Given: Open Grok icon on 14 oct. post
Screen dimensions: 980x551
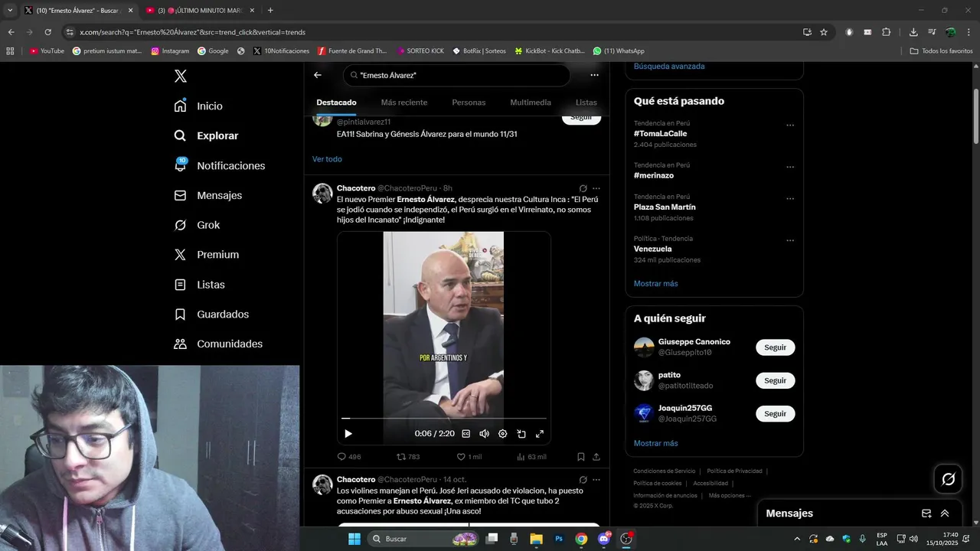Looking at the screenshot, I should [583, 480].
